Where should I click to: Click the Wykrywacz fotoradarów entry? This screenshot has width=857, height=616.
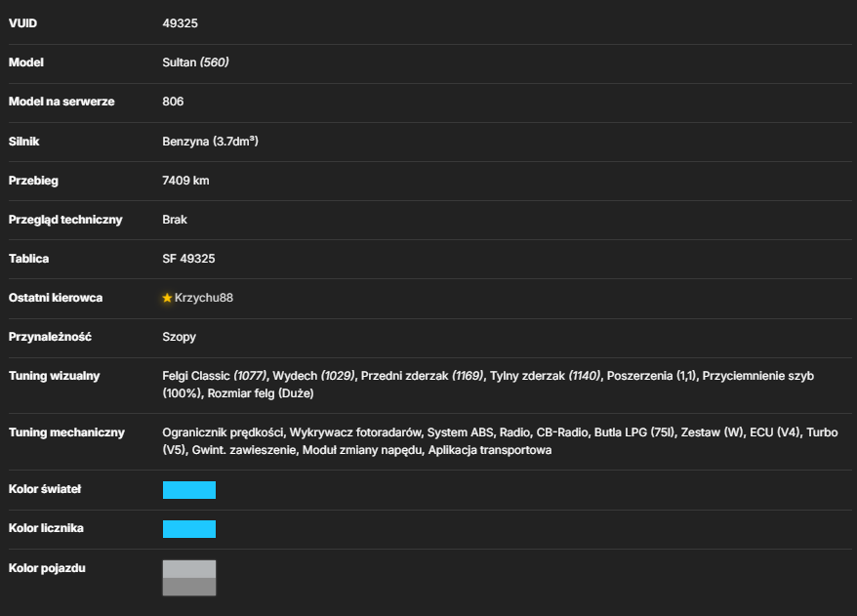[355, 432]
